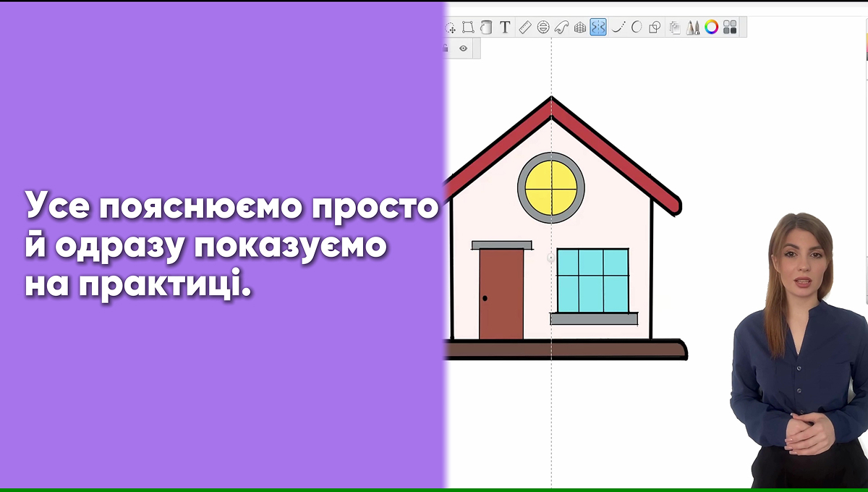Toggle predictive stroke tool
The image size is (868, 492).
[637, 27]
